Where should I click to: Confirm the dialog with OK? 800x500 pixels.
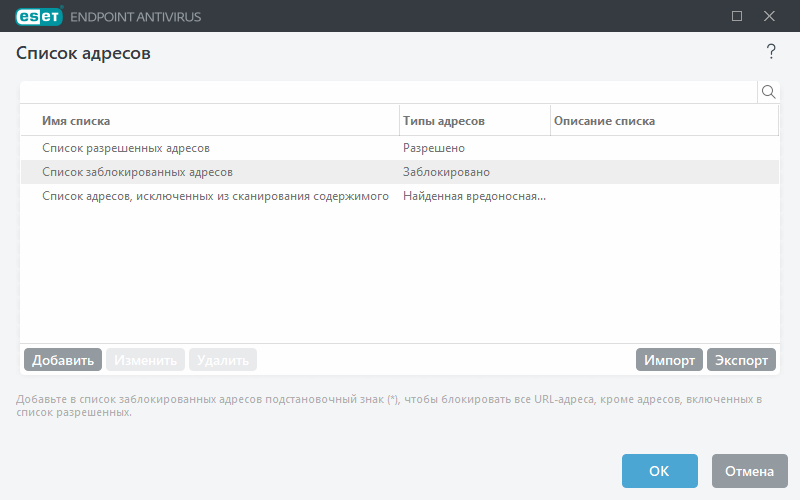[659, 471]
